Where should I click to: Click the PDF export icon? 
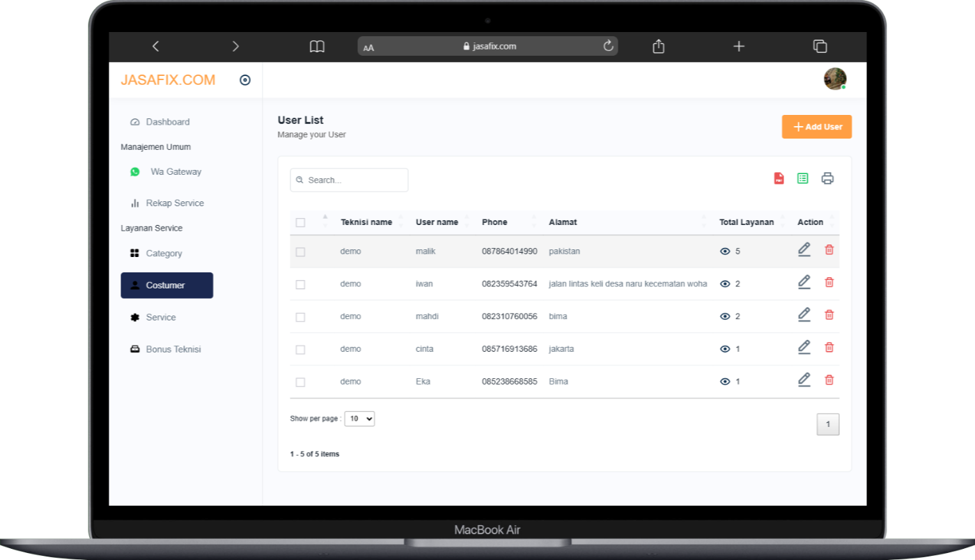tap(779, 178)
